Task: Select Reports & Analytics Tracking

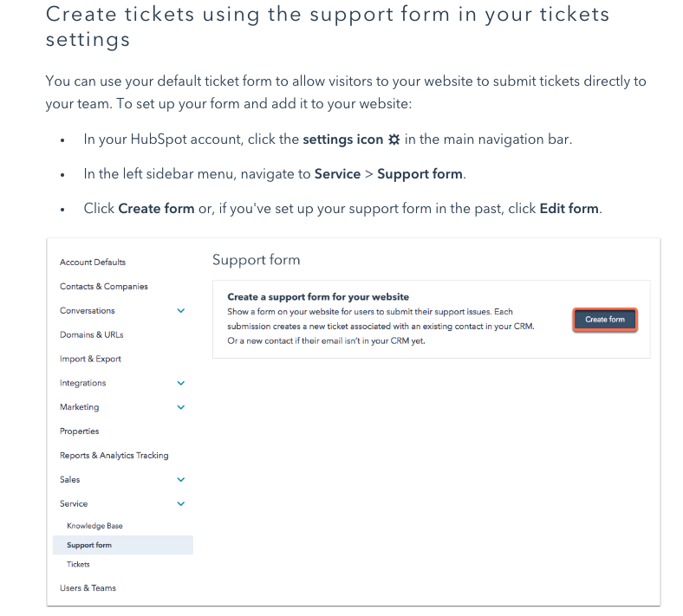Action: (114, 455)
